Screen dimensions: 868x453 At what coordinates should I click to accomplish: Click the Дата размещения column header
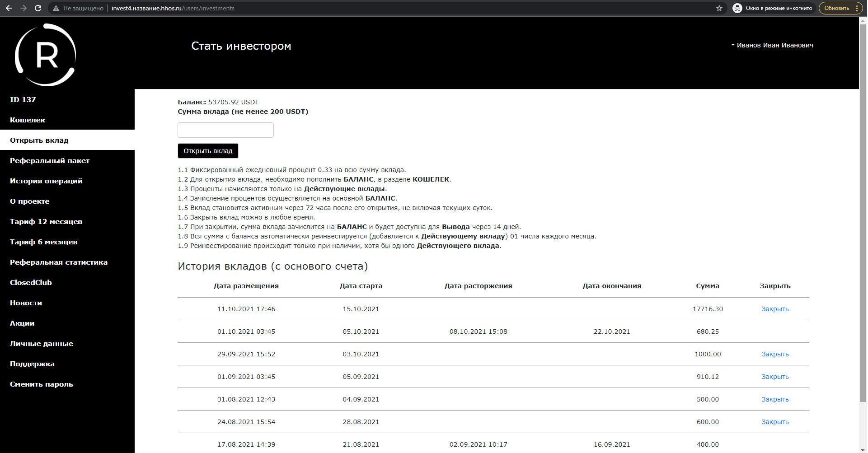click(246, 286)
